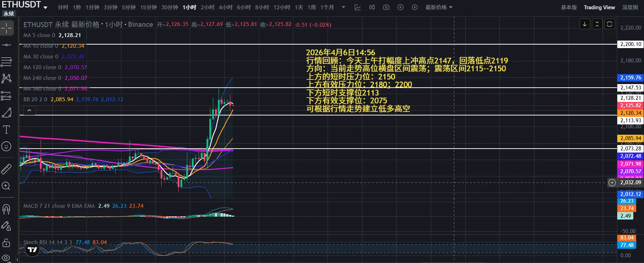Open the ETHUSDT symbol dropdown
644x263 pixels.
[x=45, y=7]
